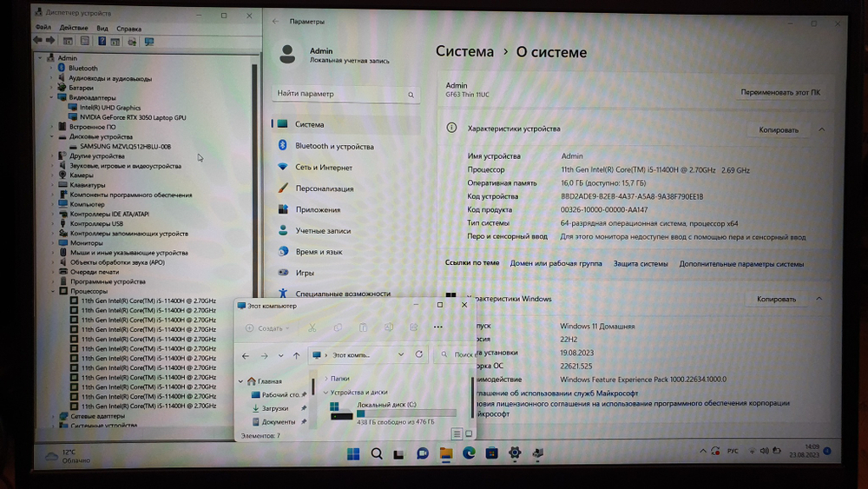Open Explorer address bar dropdown chevron
Screen dimensions: 868x489
[x=401, y=354]
